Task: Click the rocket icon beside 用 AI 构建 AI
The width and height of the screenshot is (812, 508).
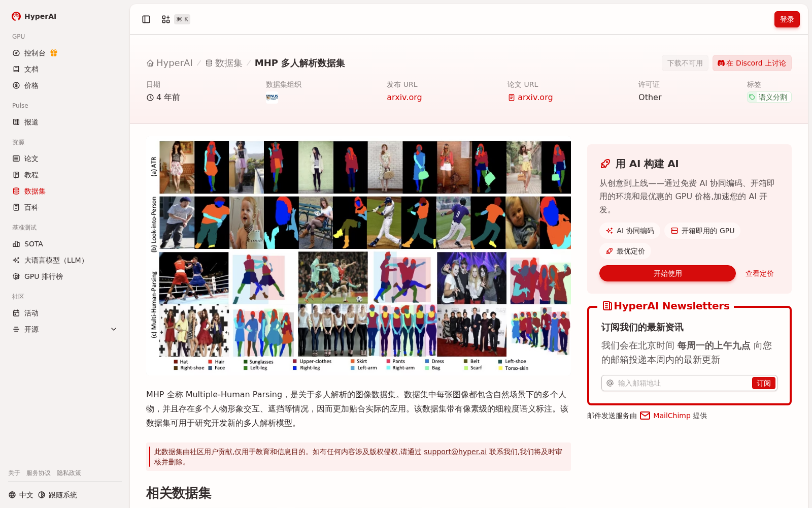Action: coord(605,164)
